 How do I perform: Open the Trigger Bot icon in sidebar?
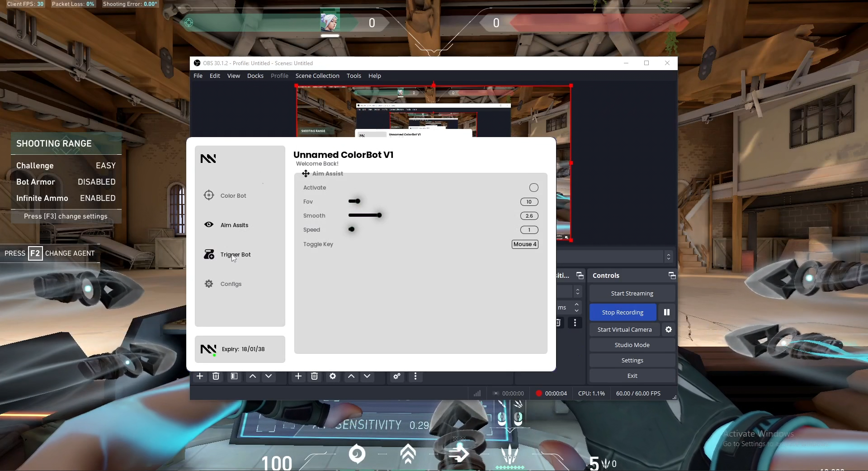pyautogui.click(x=209, y=254)
